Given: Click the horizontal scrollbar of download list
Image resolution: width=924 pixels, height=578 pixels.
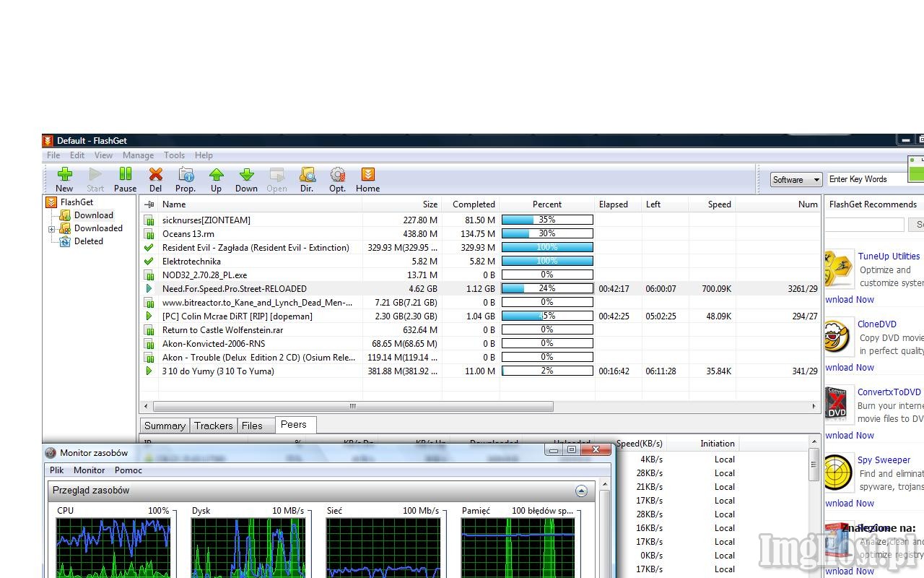Looking at the screenshot, I should point(353,407).
